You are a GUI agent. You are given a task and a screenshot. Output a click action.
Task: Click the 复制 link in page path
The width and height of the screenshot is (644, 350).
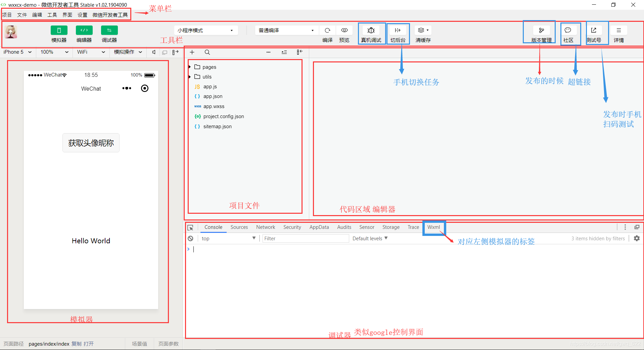point(76,344)
